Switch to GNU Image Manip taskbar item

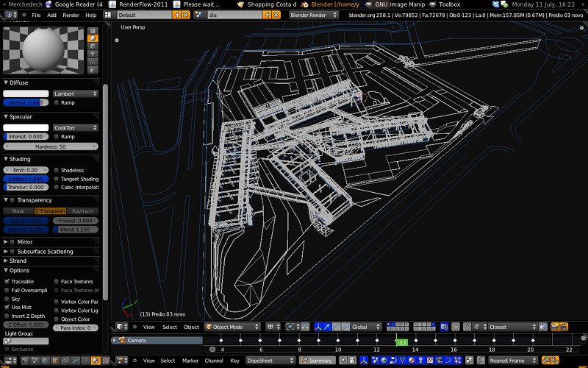coord(395,4)
